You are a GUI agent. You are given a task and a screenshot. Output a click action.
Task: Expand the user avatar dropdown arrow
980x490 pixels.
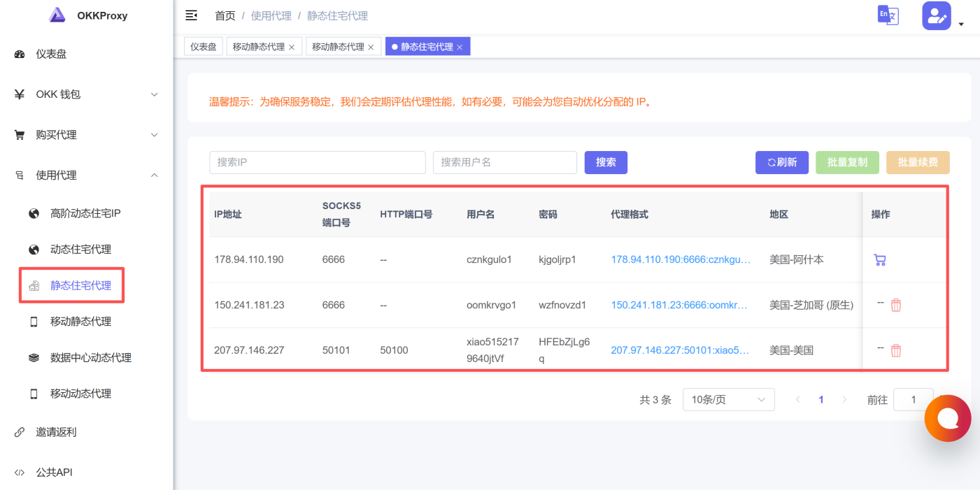tap(961, 24)
